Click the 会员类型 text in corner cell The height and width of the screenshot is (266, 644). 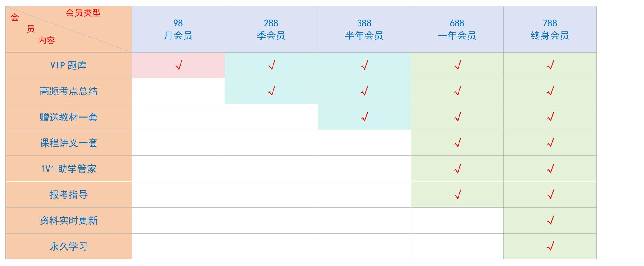pos(83,13)
